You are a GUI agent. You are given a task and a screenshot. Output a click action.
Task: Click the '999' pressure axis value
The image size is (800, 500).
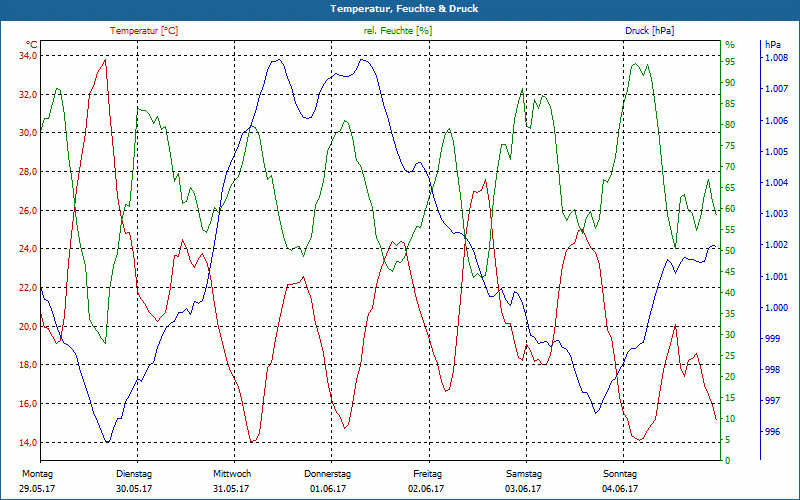coord(772,338)
